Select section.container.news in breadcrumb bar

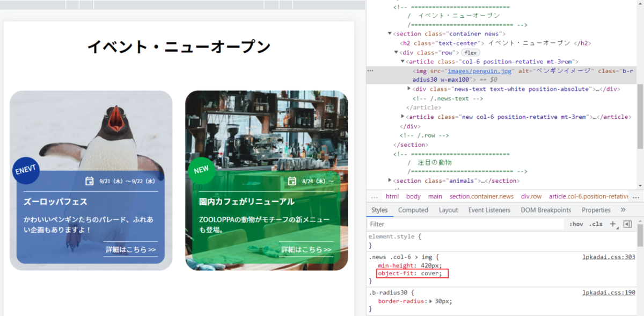(x=481, y=197)
